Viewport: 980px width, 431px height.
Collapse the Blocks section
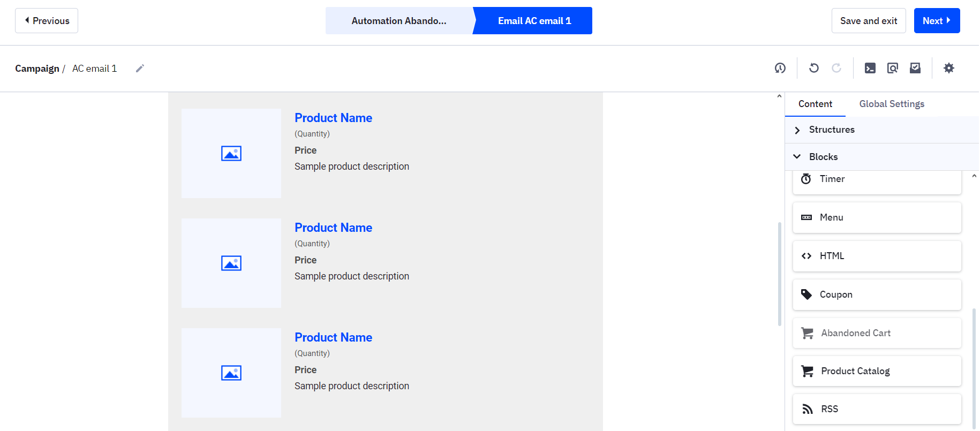(x=823, y=157)
